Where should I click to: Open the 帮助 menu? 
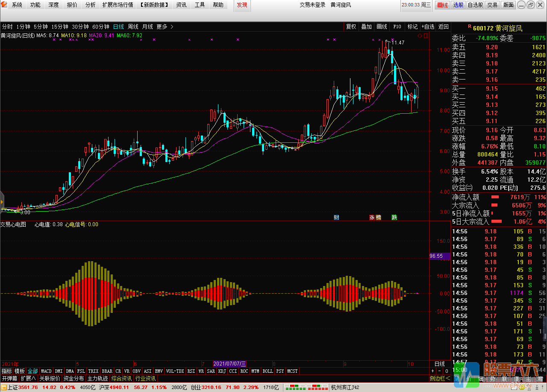(218, 5)
